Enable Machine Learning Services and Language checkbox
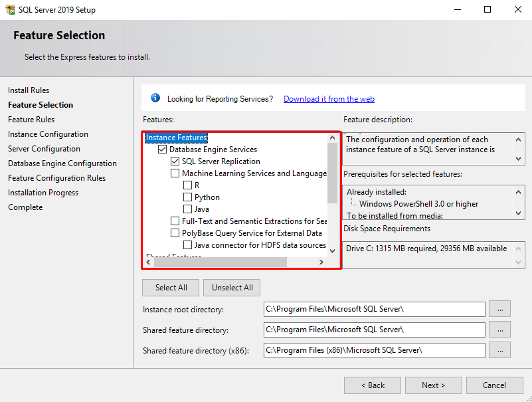532x402 pixels. coord(175,173)
